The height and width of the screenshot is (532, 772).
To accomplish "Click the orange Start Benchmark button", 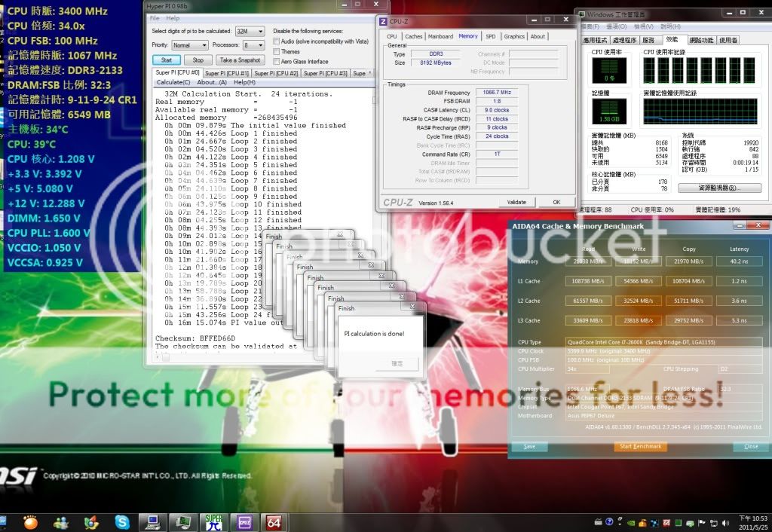I will coord(640,446).
